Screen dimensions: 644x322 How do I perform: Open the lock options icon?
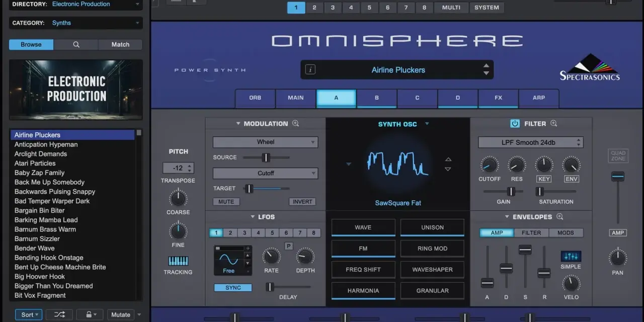89,314
